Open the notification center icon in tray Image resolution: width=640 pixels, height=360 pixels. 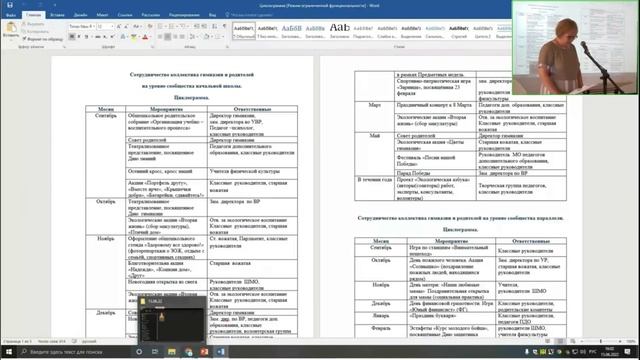[627, 351]
